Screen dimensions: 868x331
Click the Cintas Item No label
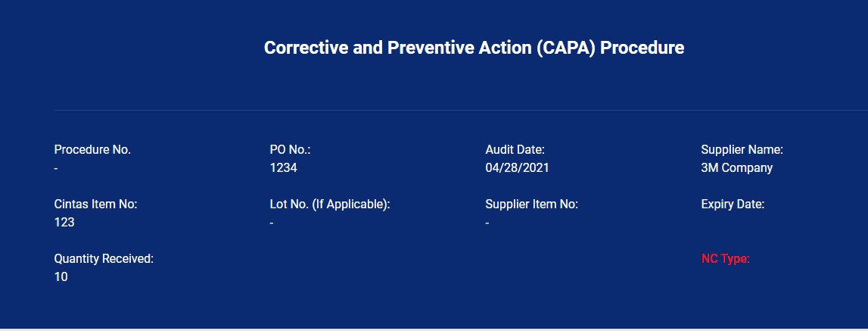click(x=95, y=205)
